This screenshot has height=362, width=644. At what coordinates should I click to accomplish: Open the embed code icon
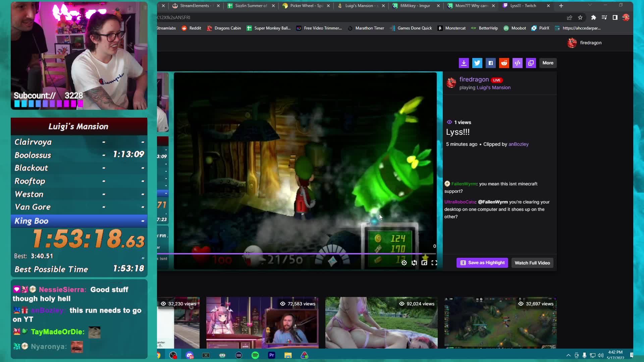click(517, 63)
